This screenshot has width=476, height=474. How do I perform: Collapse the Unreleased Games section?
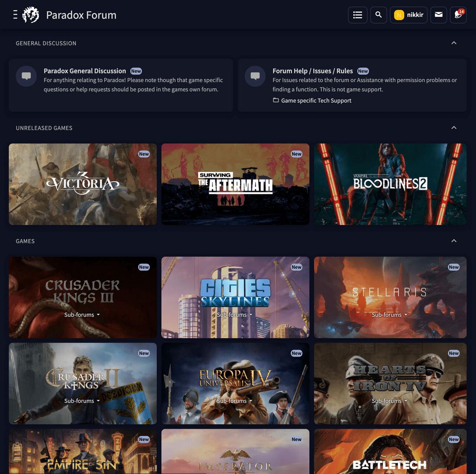tap(453, 128)
